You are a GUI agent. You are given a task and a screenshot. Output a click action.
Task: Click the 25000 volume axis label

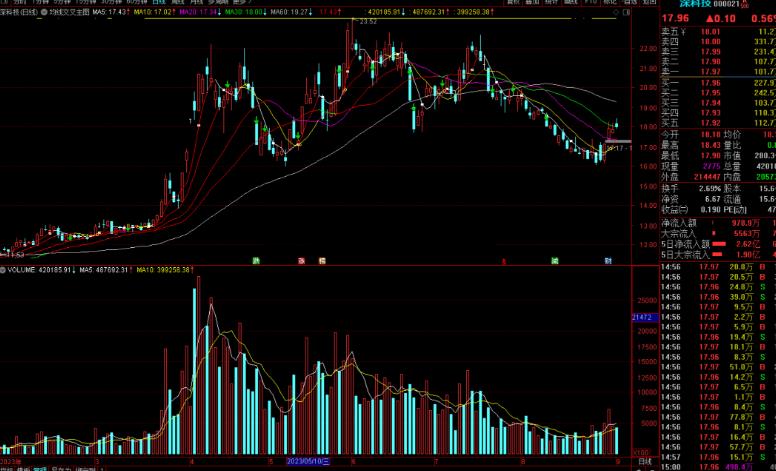pyautogui.click(x=647, y=300)
